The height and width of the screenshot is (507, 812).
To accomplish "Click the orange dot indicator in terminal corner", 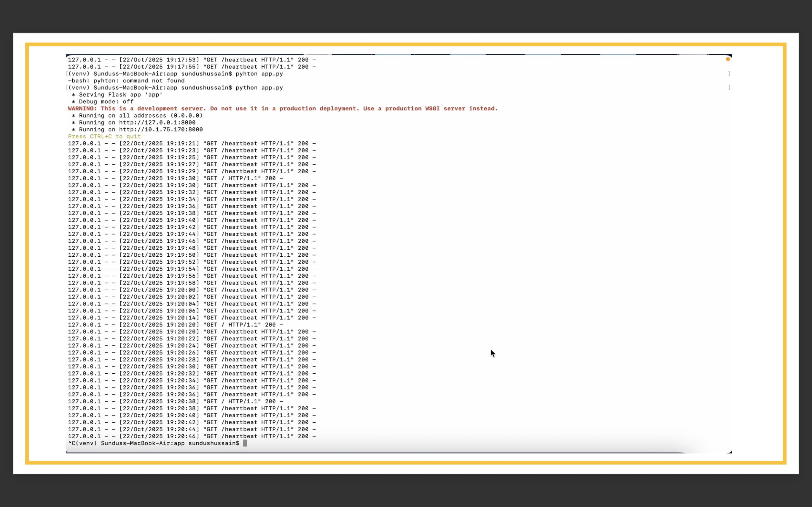I will click(x=728, y=59).
